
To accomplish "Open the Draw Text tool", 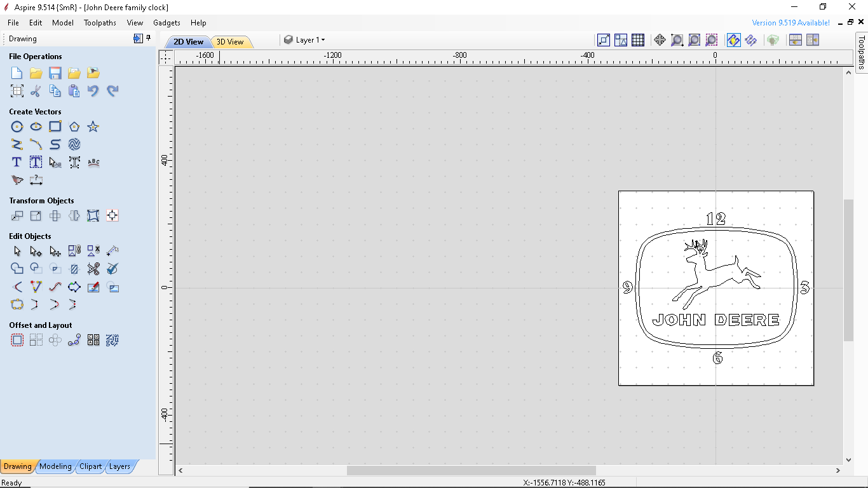I will click(17, 162).
